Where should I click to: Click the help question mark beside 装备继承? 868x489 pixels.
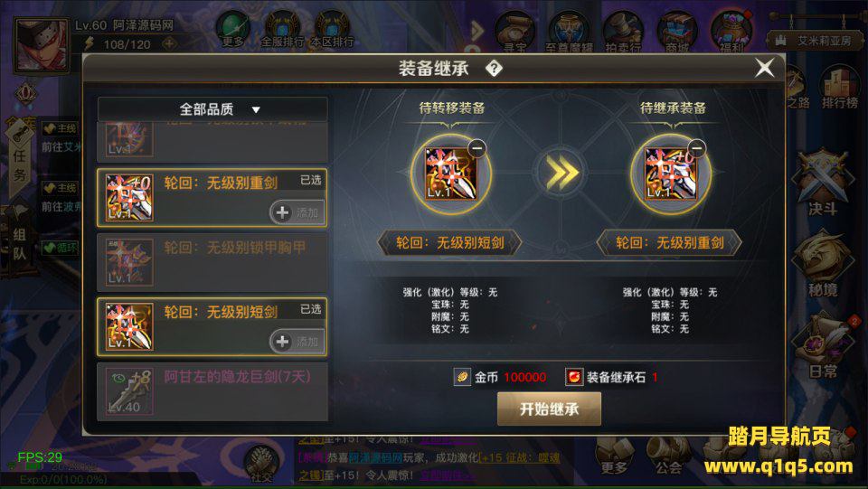pos(494,69)
